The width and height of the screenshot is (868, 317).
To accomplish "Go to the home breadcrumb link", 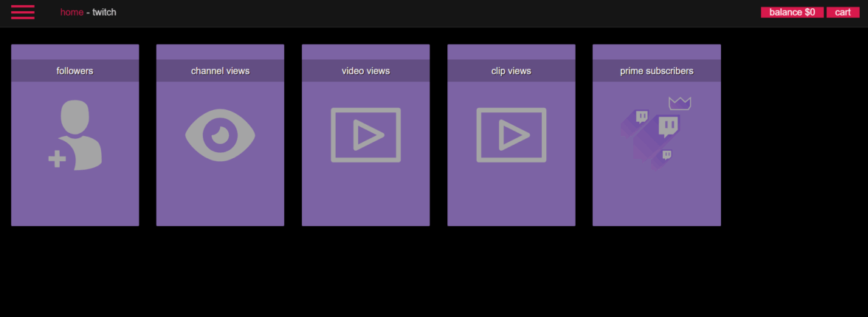I will pyautogui.click(x=72, y=12).
